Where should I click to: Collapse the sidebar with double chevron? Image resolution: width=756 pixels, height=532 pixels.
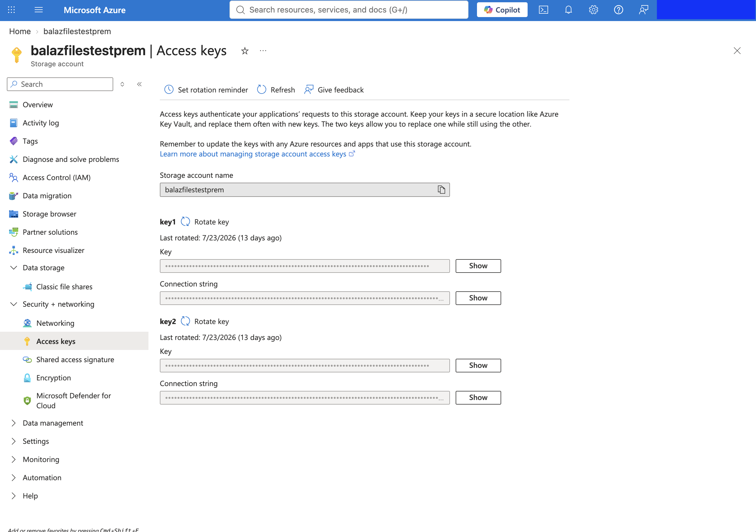coord(139,84)
